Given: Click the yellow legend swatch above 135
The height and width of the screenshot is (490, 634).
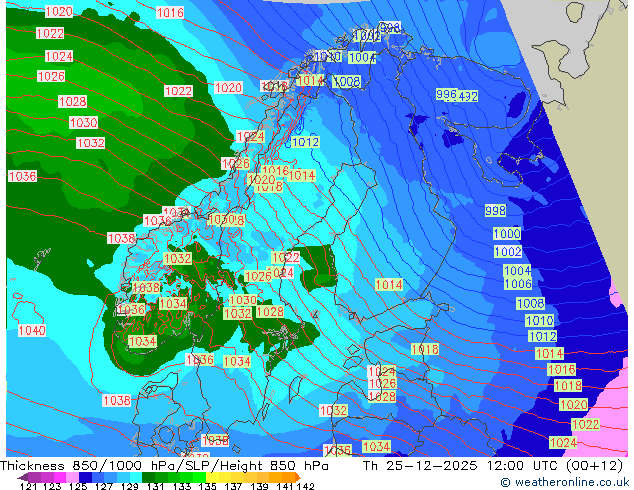Looking at the screenshot, I should click(212, 477).
